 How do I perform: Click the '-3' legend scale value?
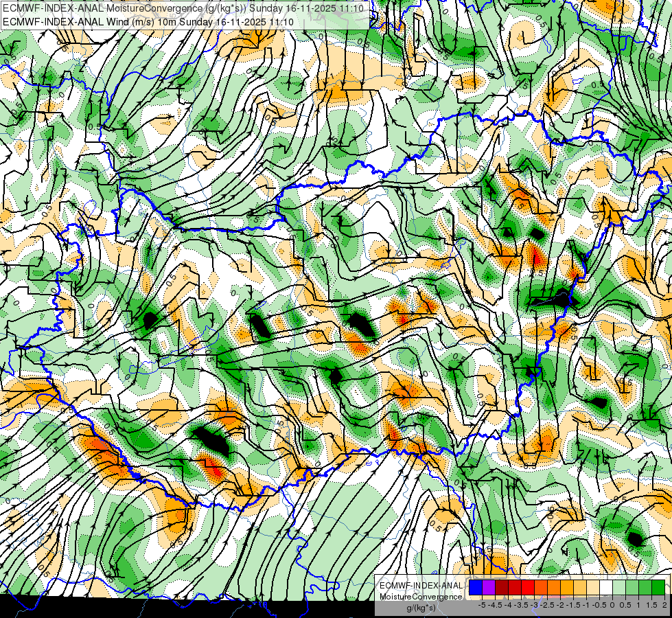tap(534, 605)
